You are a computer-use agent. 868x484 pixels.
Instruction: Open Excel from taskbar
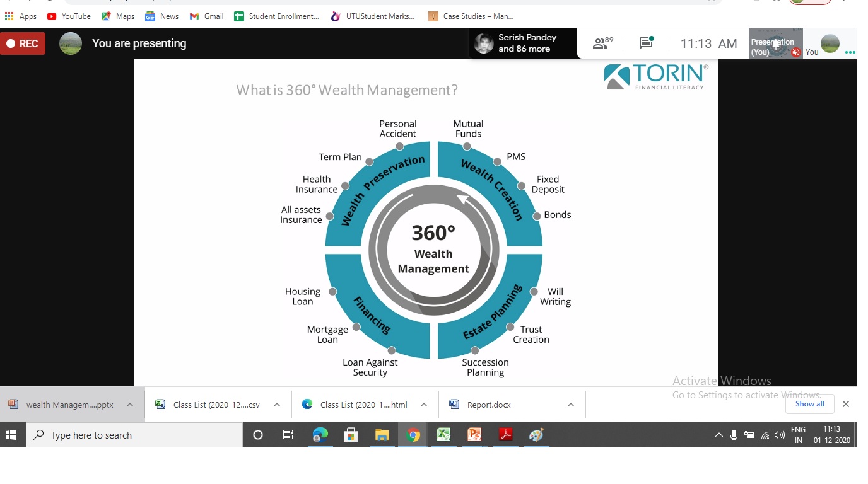[444, 435]
